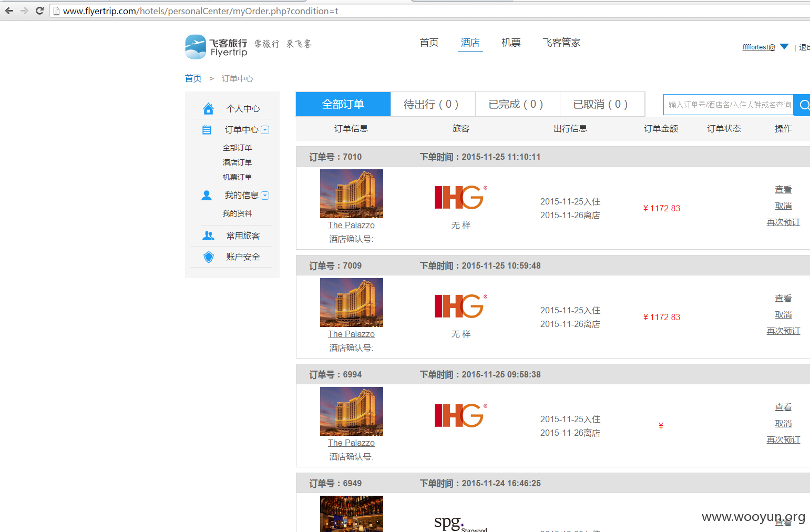Open The Palazzo hotel link in order 6994

point(352,443)
